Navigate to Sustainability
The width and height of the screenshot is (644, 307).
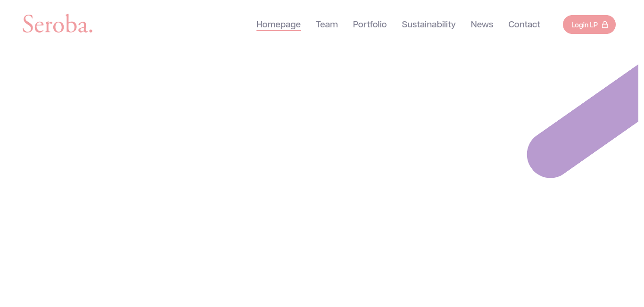429,25
